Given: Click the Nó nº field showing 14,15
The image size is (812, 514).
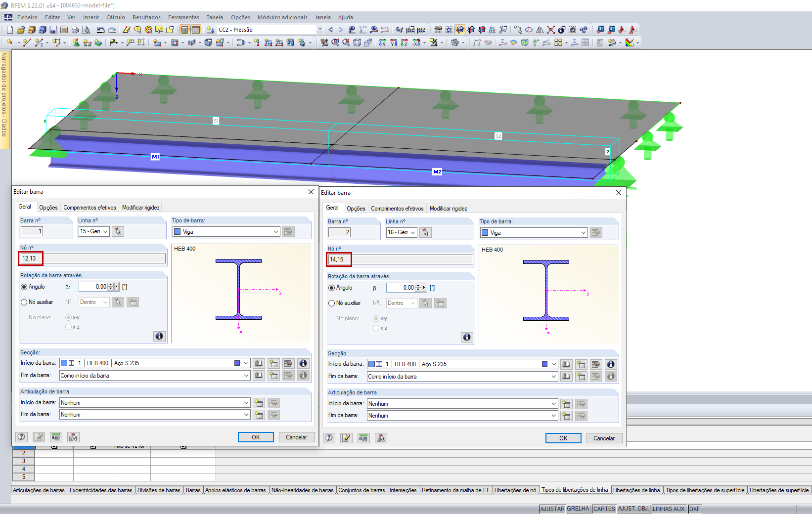Looking at the screenshot, I should 400,259.
